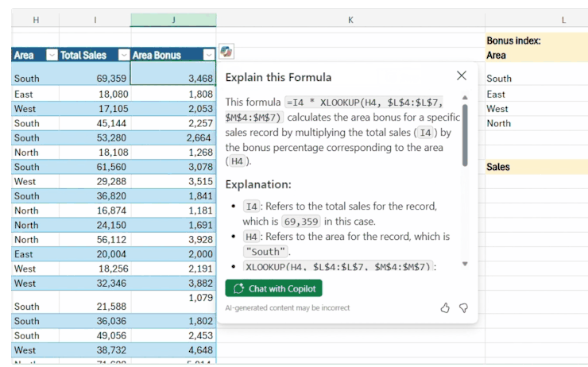The width and height of the screenshot is (588, 367).
Task: Click the scroll-up arrow in the explanation panel
Action: pyautogui.click(x=465, y=98)
